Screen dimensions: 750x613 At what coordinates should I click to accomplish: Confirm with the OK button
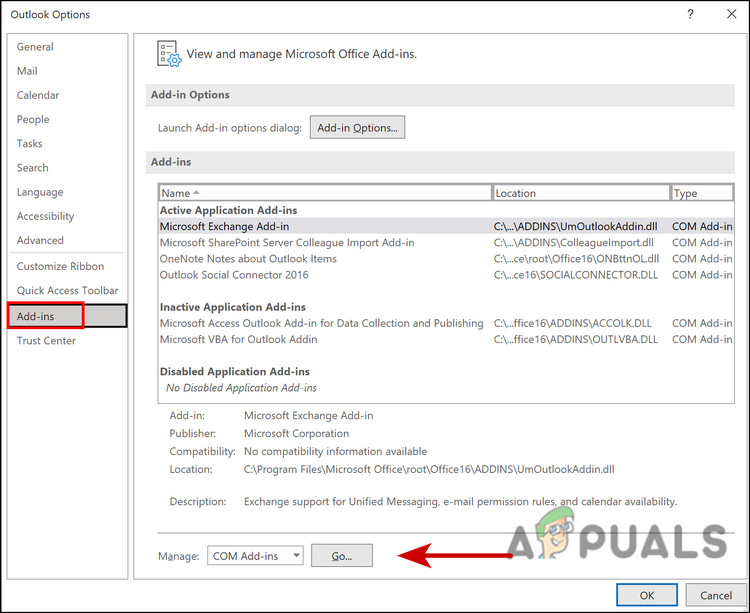[647, 595]
